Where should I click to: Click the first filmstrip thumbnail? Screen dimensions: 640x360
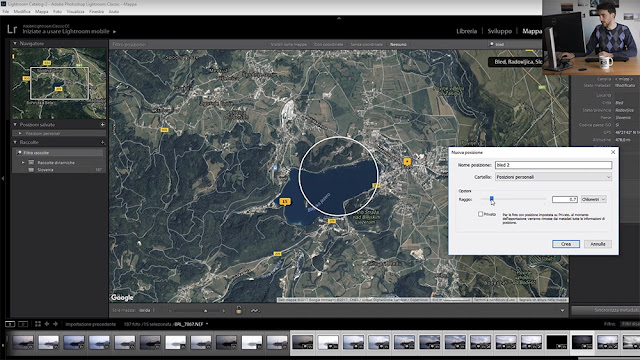23,342
